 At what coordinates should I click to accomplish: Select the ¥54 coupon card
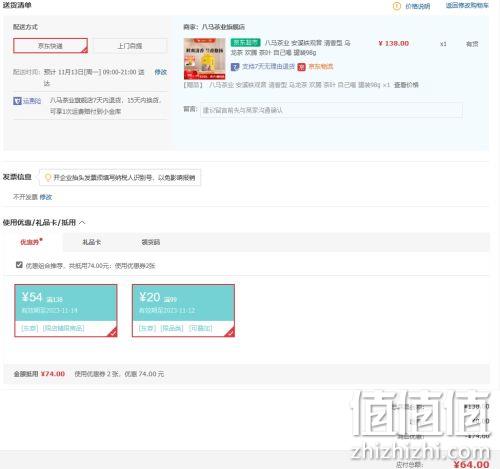66,310
